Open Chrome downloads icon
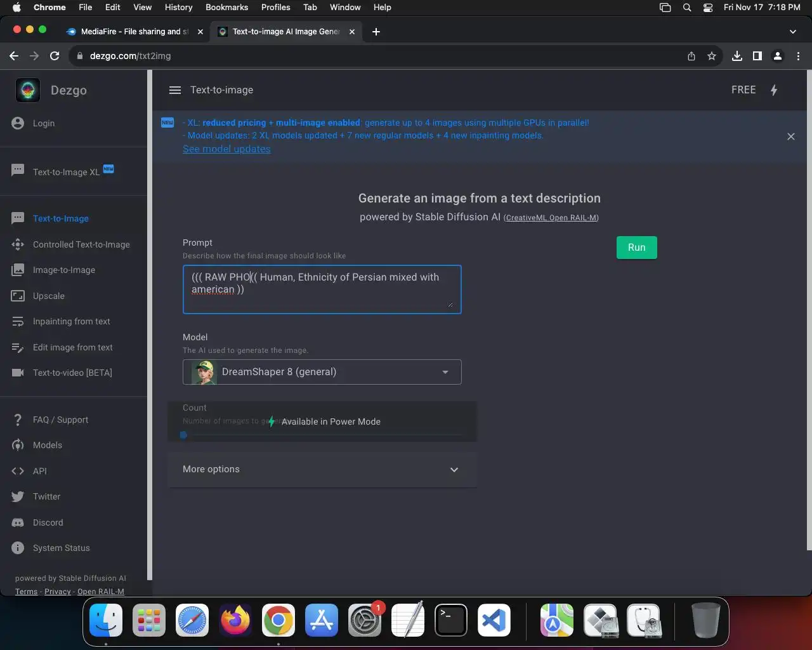 (x=737, y=56)
